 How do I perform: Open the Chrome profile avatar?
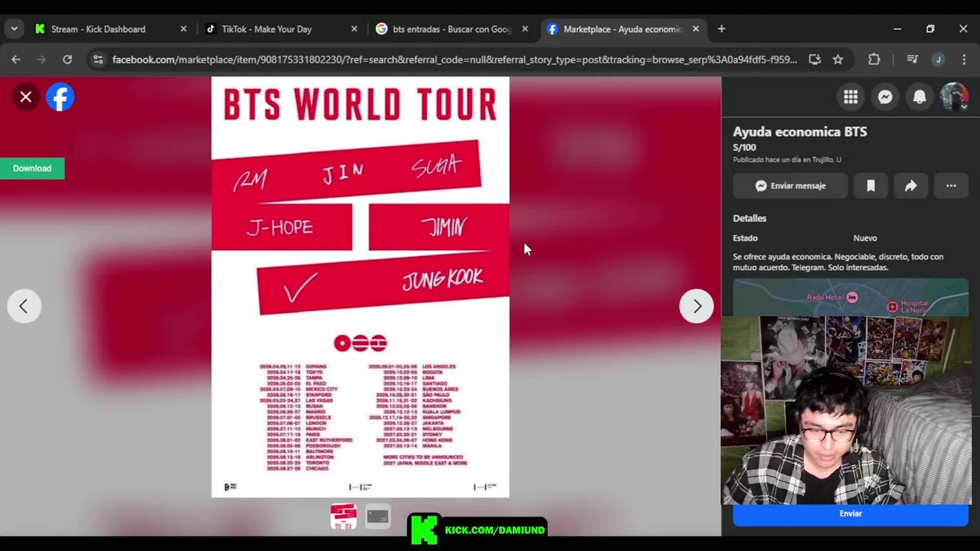pos(939,60)
